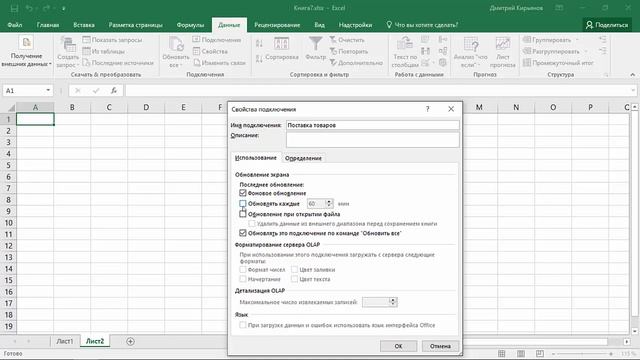This screenshot has height=360, width=640.
Task: Click Отмена button in dialog
Action: pos(440,346)
